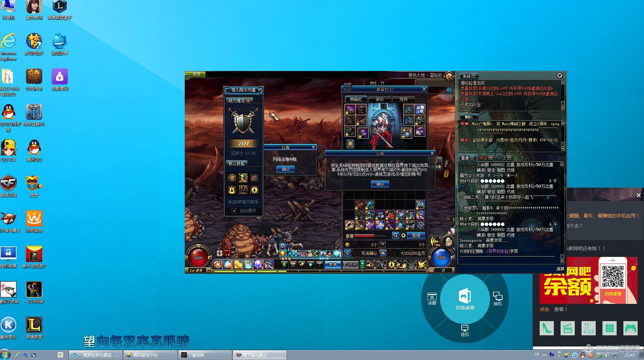Image resolution: width=644 pixels, height=360 pixels.
Task: Open 英雄联盟 desktop icon at bottom
Action: pos(34,328)
